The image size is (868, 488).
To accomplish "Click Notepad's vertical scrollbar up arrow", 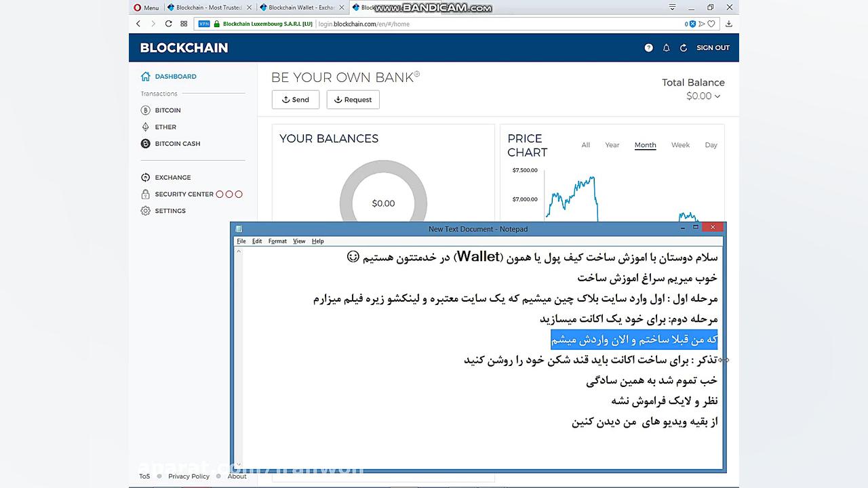I will 239,251.
